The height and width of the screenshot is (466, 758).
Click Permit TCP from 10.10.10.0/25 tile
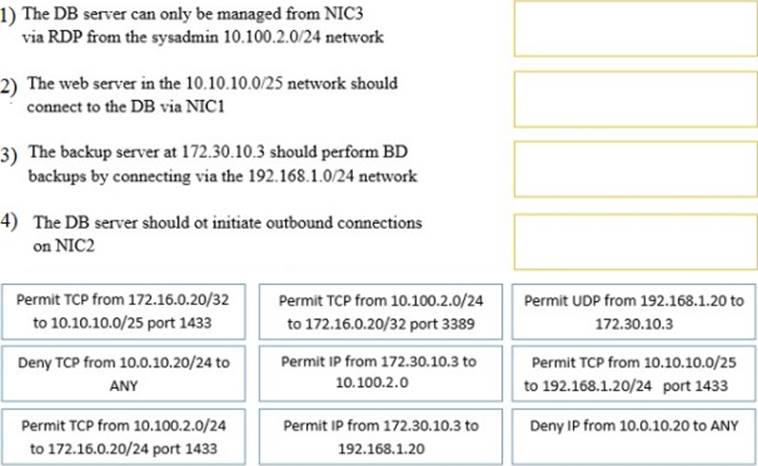pyautogui.click(x=634, y=373)
